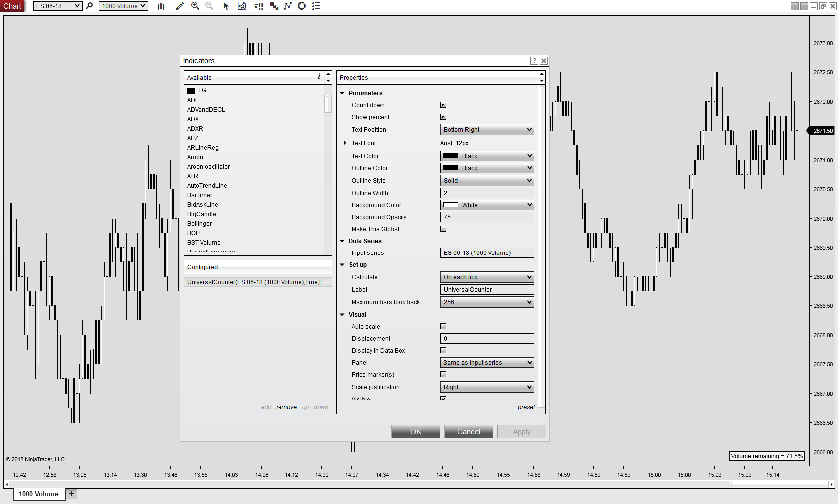Click the left arrow of the time-axis scrollbar
Image resolution: width=838 pixels, height=504 pixels.
tap(6, 484)
